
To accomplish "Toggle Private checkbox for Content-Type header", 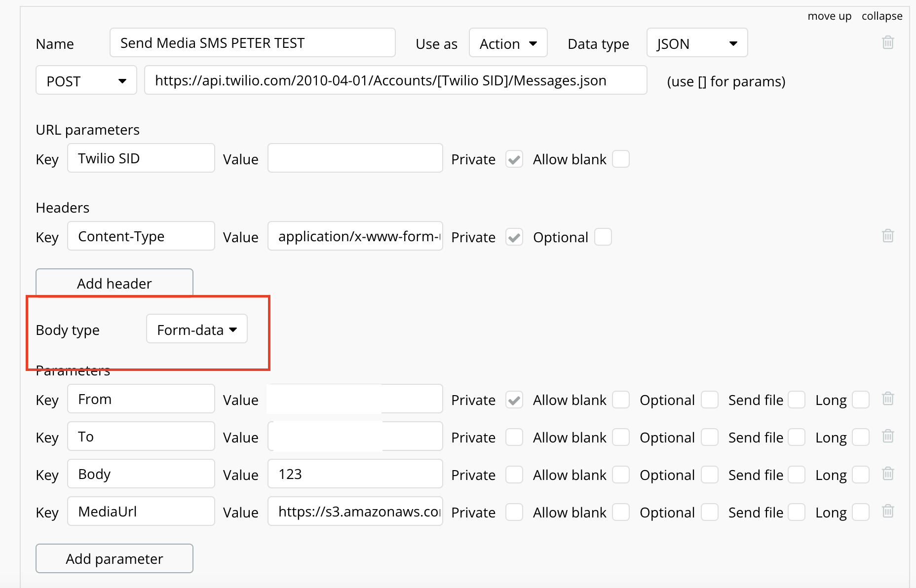I will pyautogui.click(x=514, y=237).
